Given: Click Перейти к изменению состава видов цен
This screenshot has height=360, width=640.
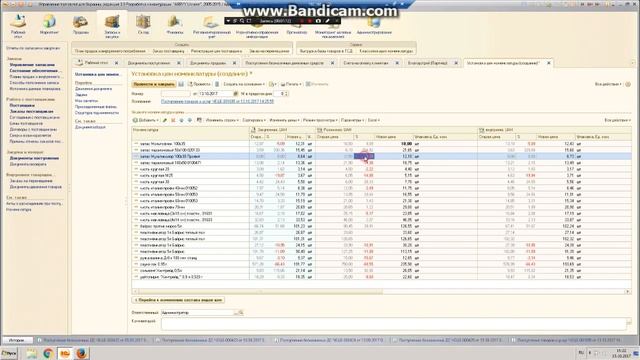Looking at the screenshot, I should pyautogui.click(x=178, y=300).
